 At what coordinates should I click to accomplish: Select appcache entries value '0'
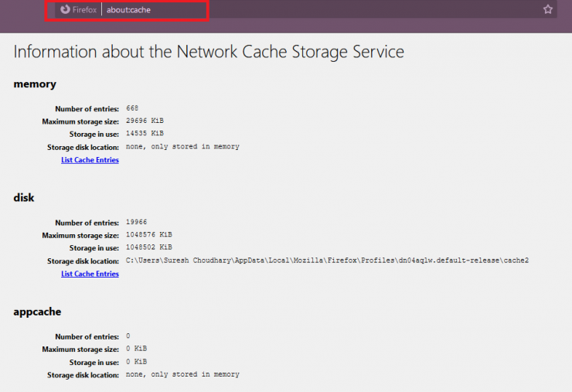[x=128, y=336]
